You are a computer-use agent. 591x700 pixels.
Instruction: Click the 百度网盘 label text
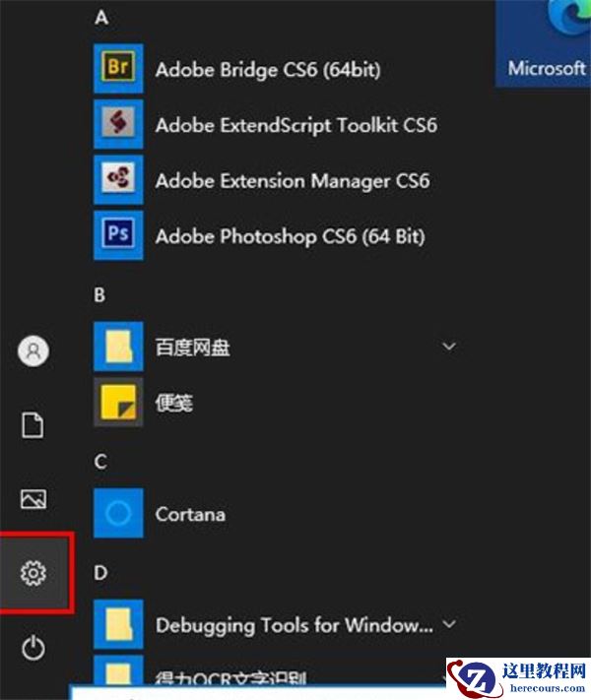point(192,348)
